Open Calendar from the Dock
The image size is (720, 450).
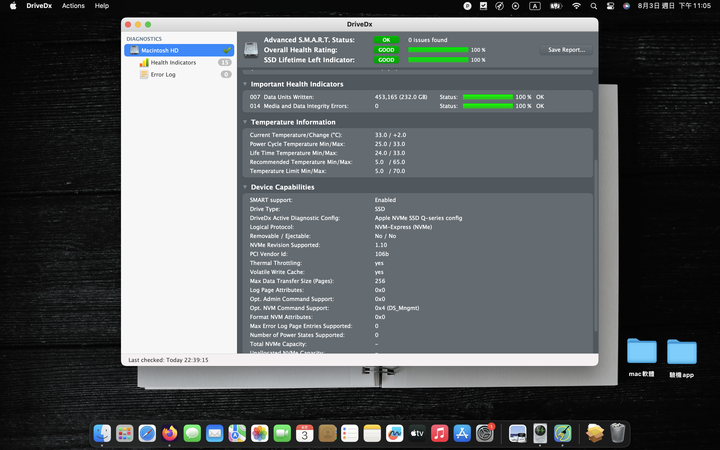(304, 433)
